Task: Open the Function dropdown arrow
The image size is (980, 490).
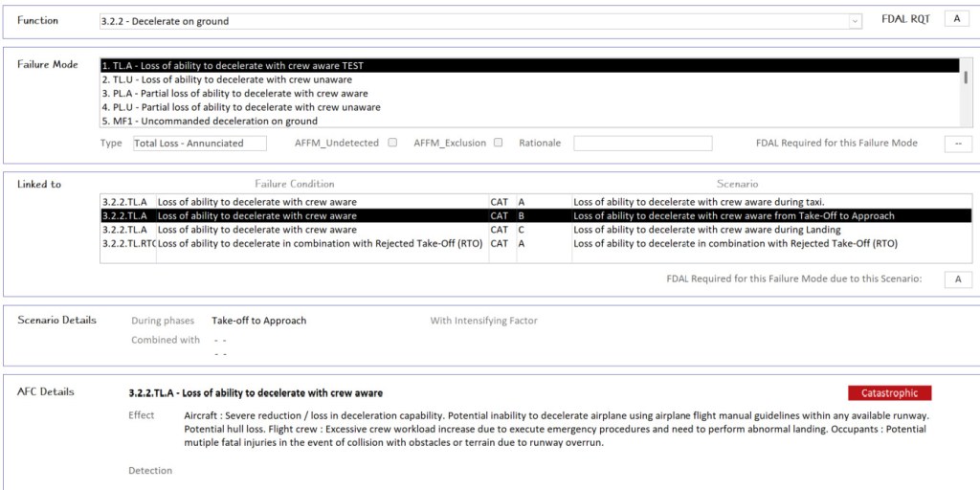Action: tap(855, 21)
